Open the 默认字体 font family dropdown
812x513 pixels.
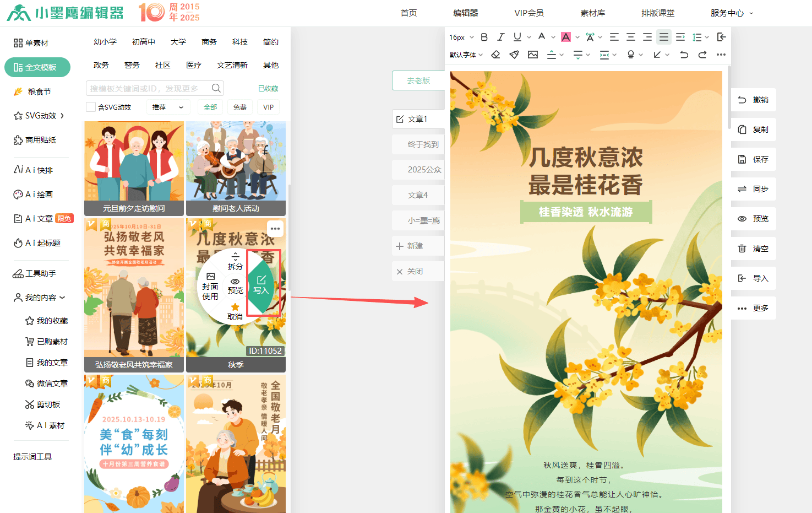[466, 55]
